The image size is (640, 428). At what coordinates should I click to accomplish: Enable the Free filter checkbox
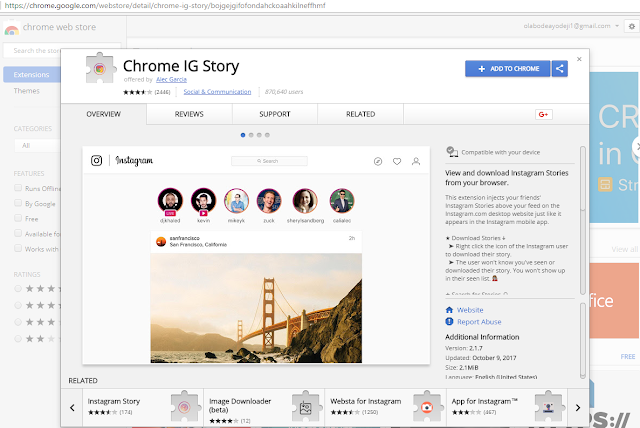18,218
